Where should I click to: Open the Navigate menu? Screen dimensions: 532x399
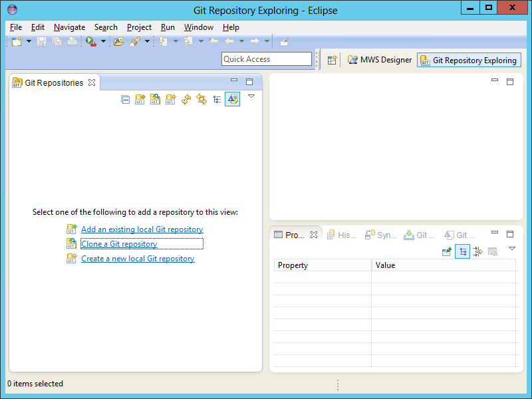[69, 27]
